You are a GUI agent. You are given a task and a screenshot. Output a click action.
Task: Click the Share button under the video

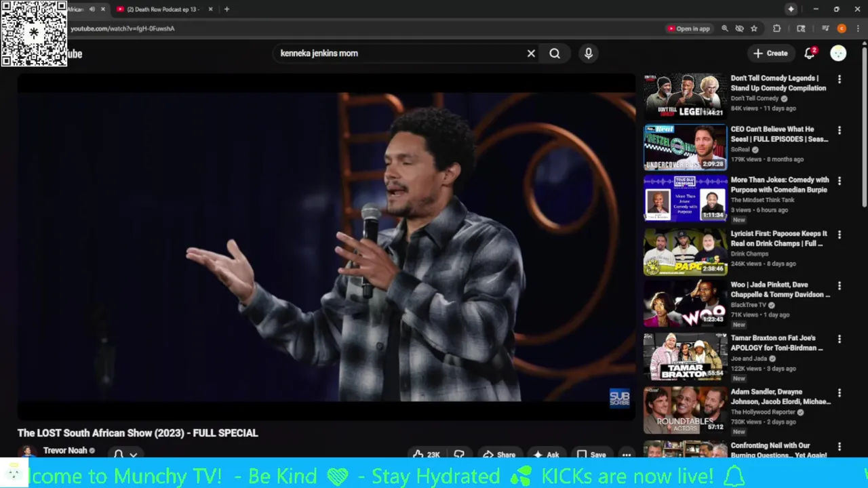click(499, 454)
